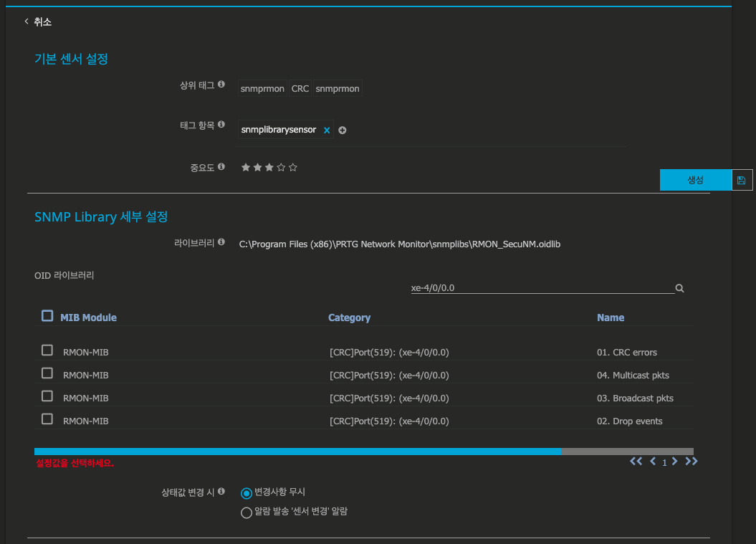
Task: Sort by MIB Module column header
Action: [x=88, y=318]
